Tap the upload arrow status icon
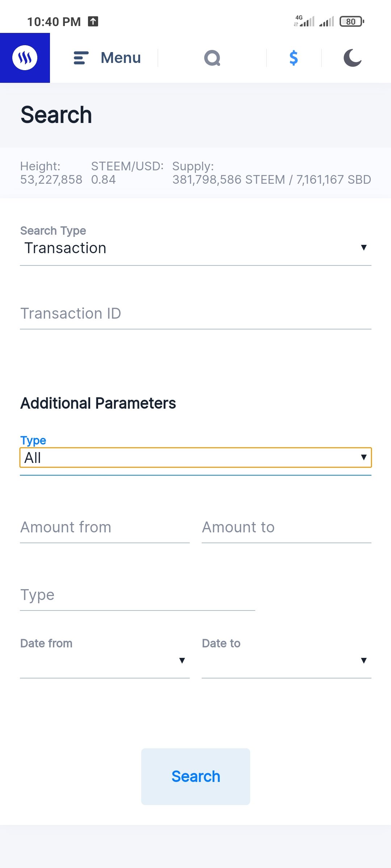391x868 pixels. coord(93,21)
